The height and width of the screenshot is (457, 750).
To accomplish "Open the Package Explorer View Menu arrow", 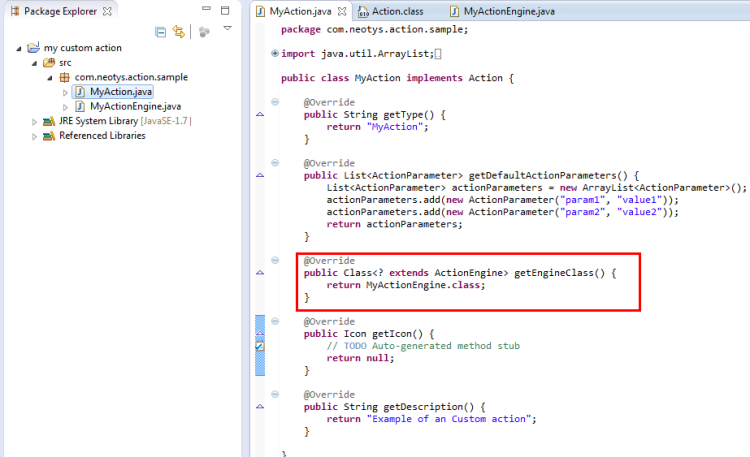I will point(227,29).
